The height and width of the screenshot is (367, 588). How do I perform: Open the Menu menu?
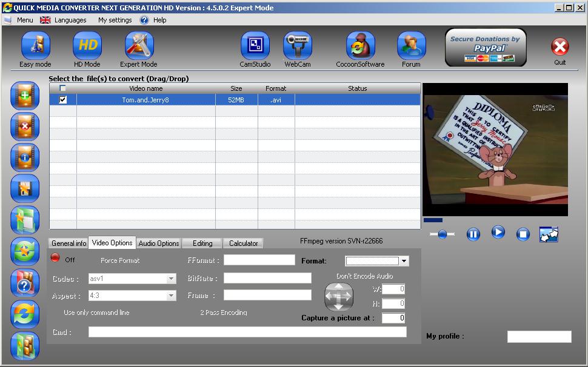[x=25, y=20]
